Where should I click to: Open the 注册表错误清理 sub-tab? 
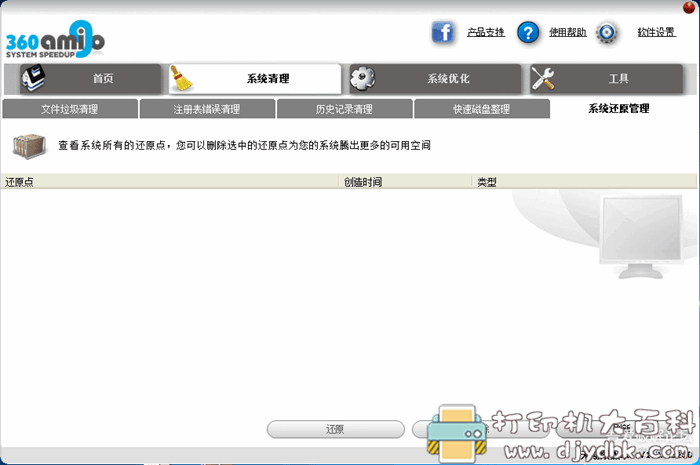point(207,109)
